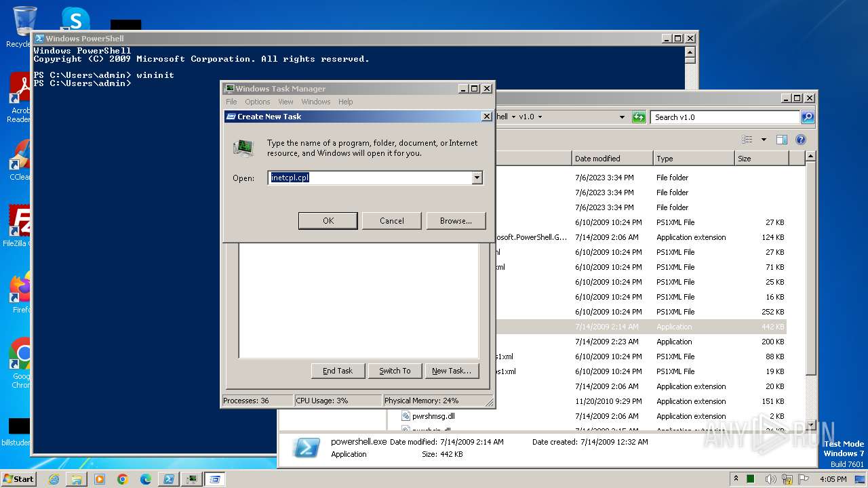
Task: Click the search magnifier icon in Explorer
Action: (807, 117)
